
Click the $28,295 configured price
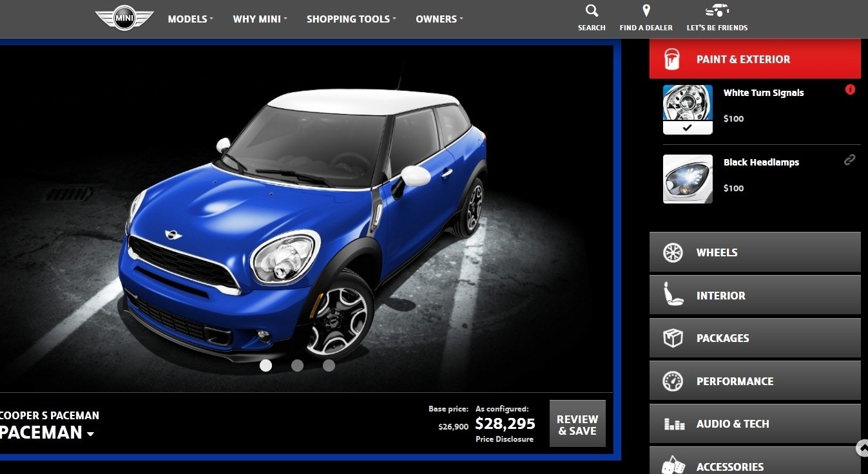(505, 423)
